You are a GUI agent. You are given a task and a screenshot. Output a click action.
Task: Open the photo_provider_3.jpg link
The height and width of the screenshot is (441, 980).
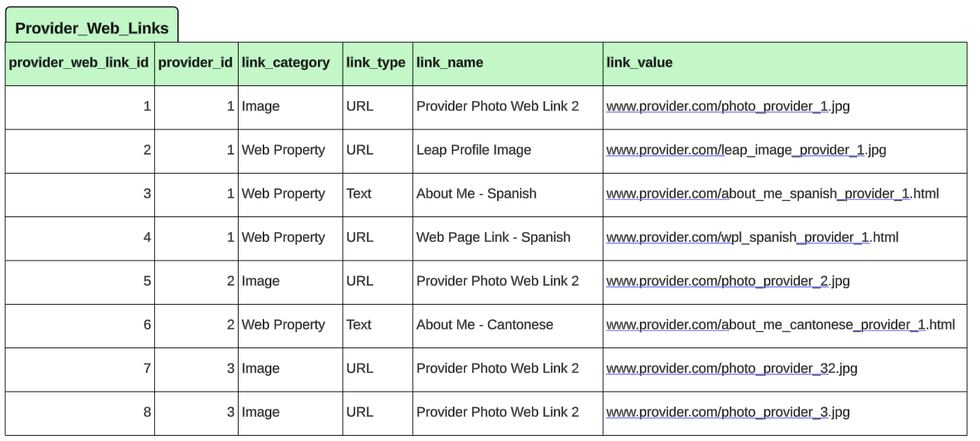click(x=727, y=413)
